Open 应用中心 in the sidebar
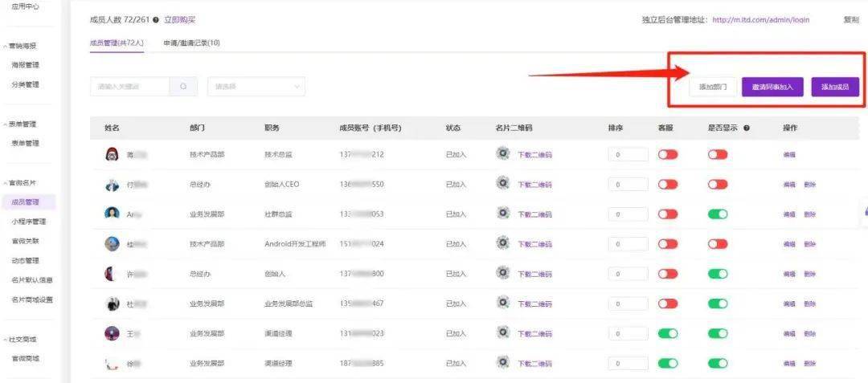This screenshot has height=383, width=868. (x=26, y=6)
